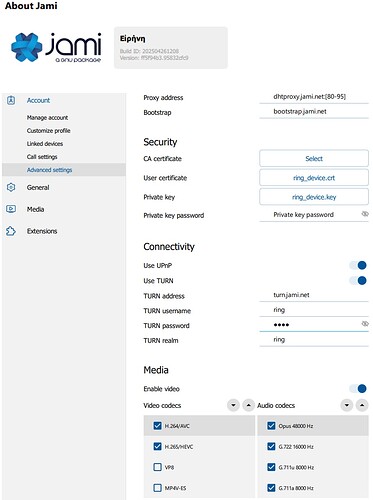The width and height of the screenshot is (373, 500).
Task: Move audio codec down with arrow
Action: pos(347,405)
